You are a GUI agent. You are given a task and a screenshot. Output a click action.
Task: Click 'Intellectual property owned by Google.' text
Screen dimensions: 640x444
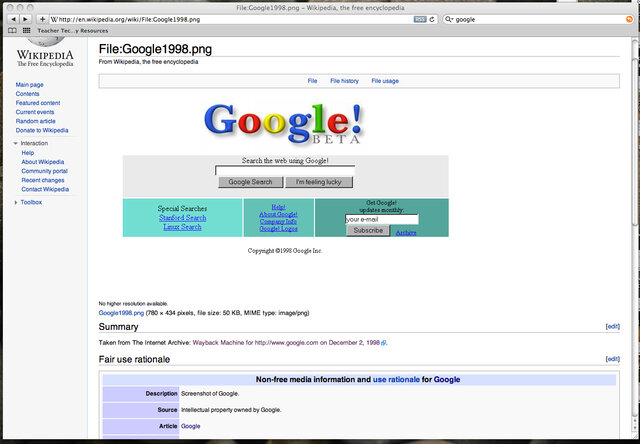point(231,410)
